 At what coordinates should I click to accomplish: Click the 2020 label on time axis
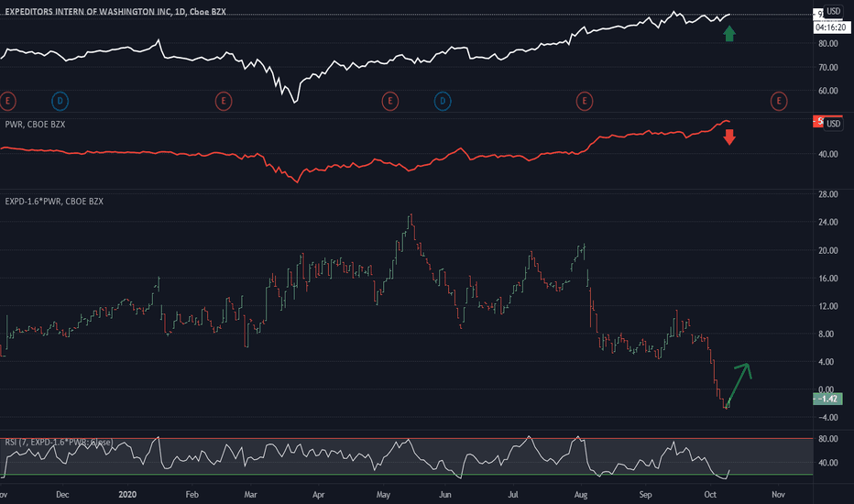coord(126,495)
